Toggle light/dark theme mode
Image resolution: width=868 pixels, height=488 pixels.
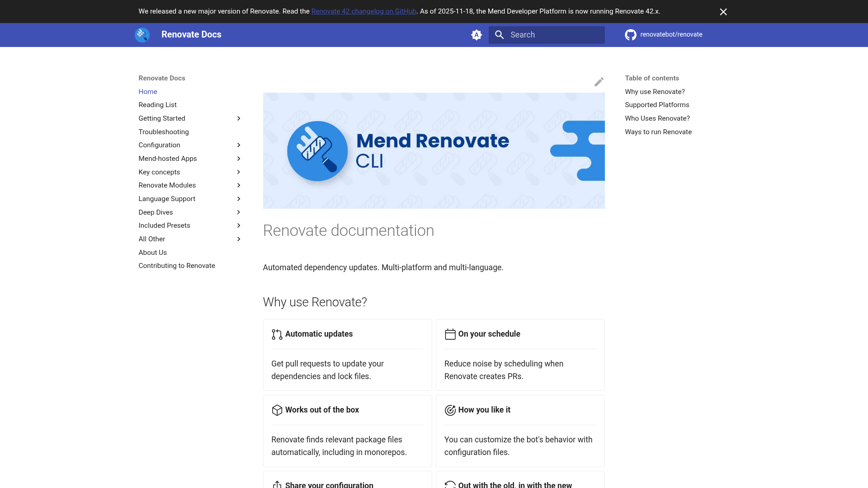point(476,34)
